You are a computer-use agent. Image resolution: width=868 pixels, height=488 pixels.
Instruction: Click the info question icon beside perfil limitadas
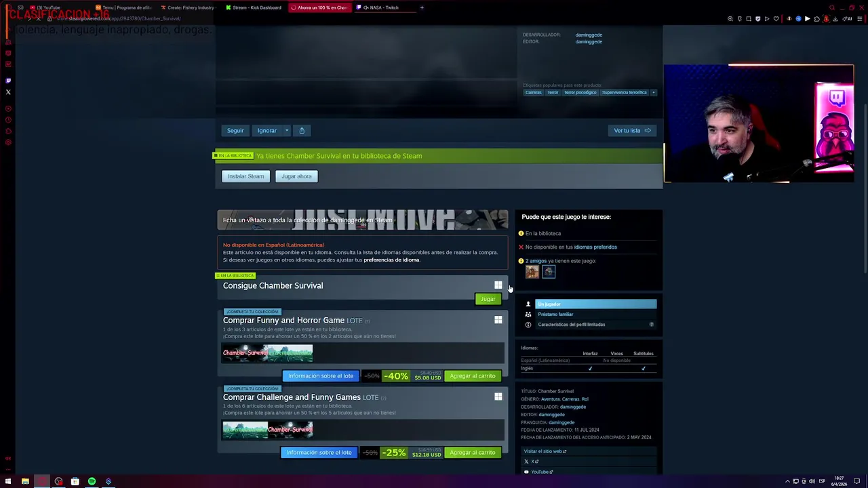pyautogui.click(x=652, y=325)
